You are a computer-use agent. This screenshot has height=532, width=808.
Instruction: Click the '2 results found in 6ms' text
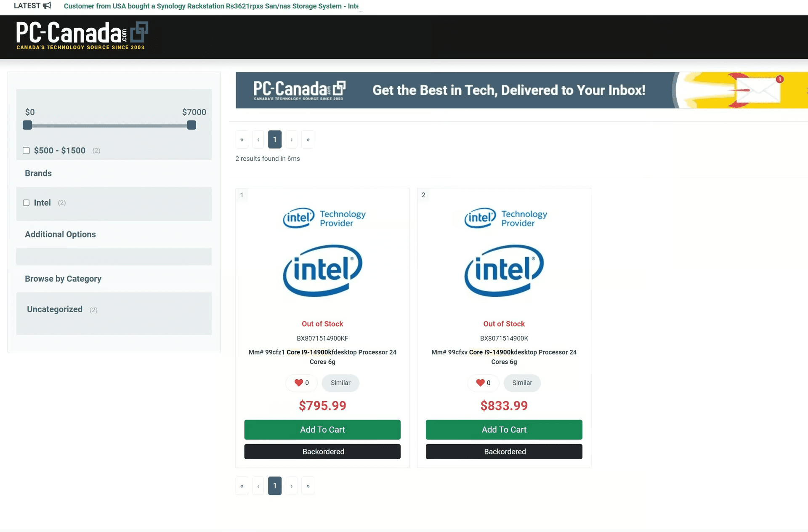tap(268, 159)
